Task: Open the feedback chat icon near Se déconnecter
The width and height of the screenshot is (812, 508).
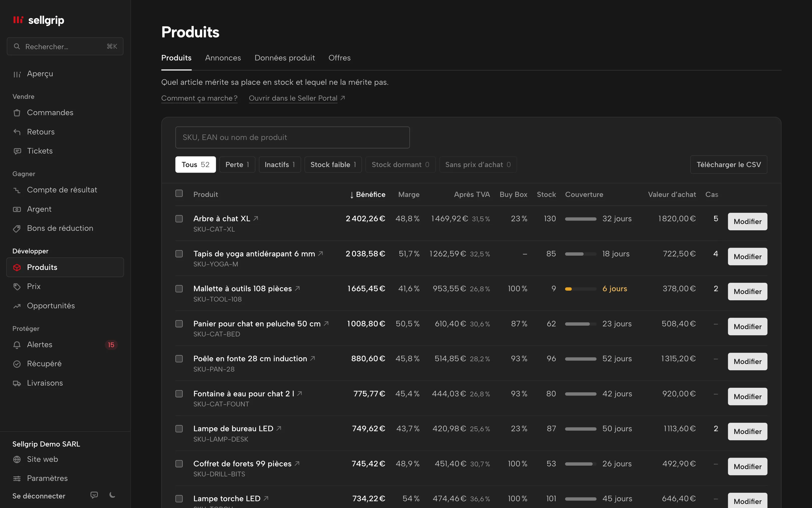Action: [x=94, y=495]
